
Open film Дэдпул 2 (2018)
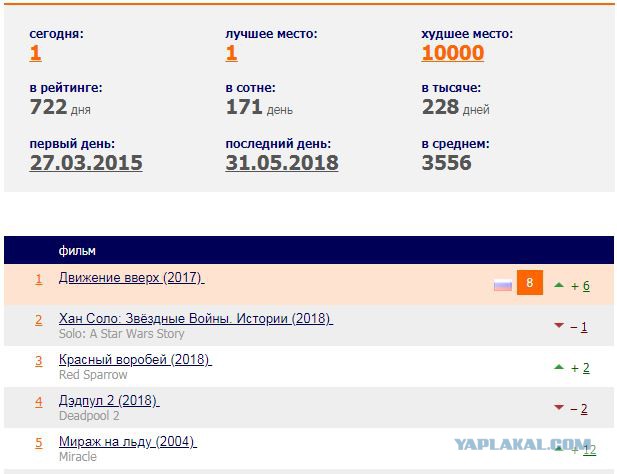109,400
